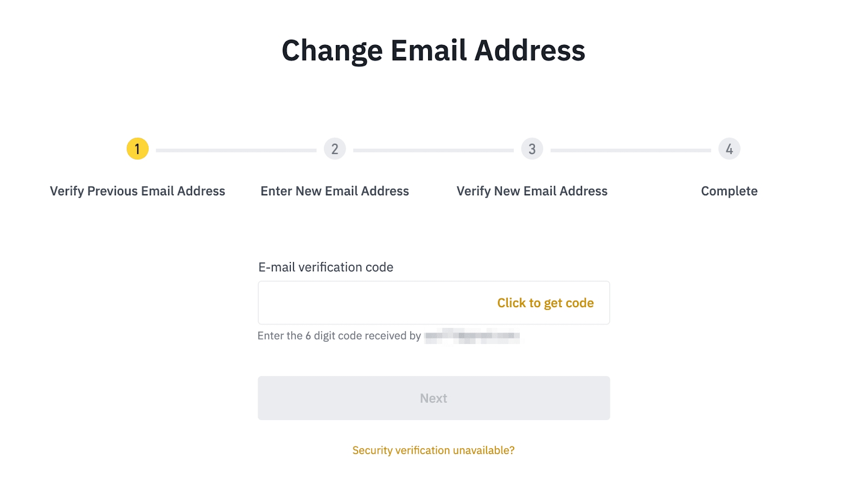Click the step 3 circle indicator
The width and height of the screenshot is (868, 477).
(532, 149)
